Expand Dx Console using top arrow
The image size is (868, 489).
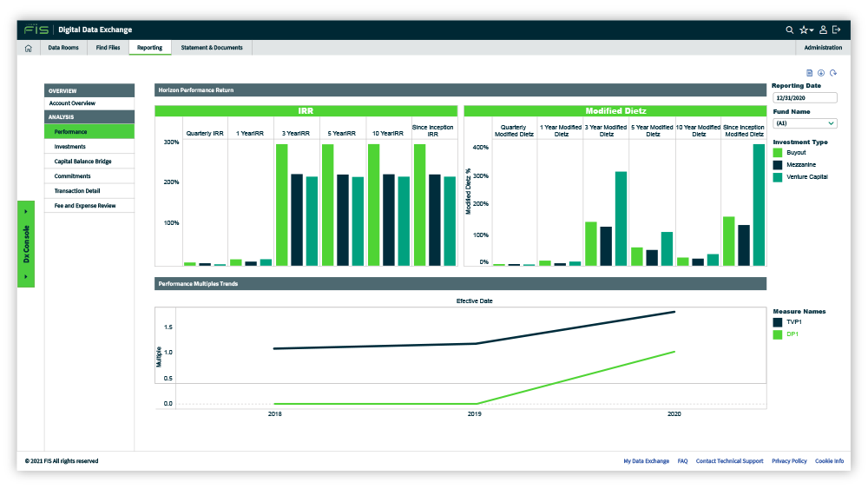pyautogui.click(x=26, y=211)
